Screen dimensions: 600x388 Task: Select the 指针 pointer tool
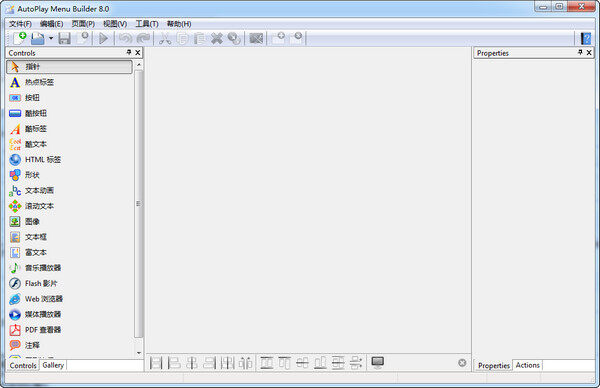tap(69, 67)
